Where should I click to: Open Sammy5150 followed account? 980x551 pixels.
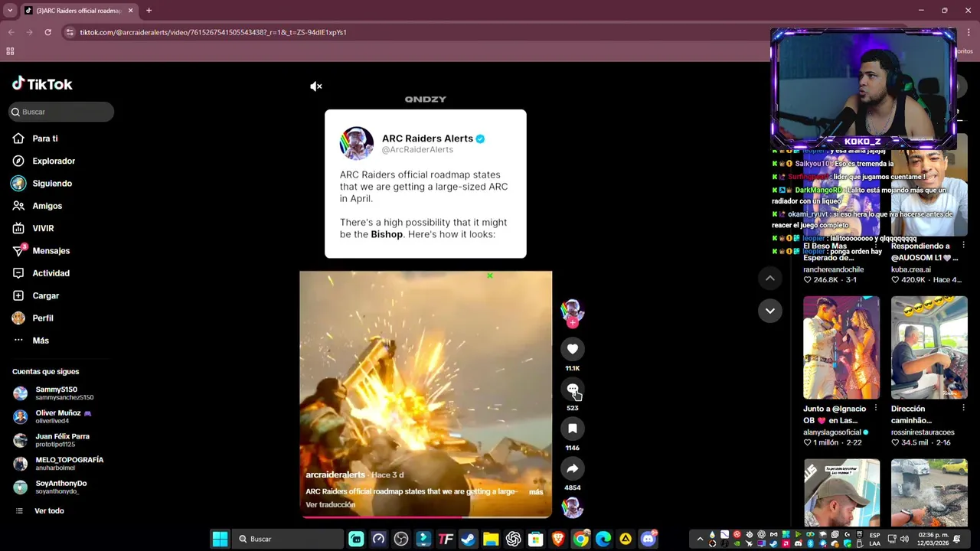point(60,393)
